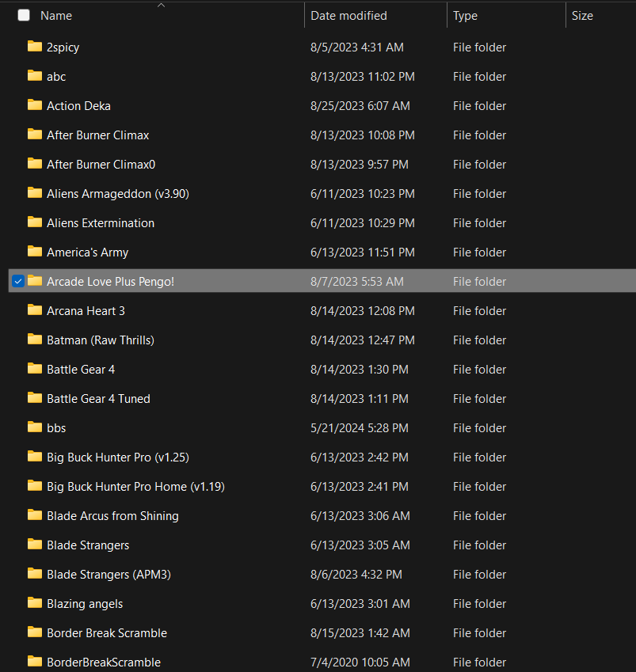This screenshot has width=636, height=672.
Task: Click File folder type in Blade Strangers 3:05 AM row
Action: coord(479,545)
